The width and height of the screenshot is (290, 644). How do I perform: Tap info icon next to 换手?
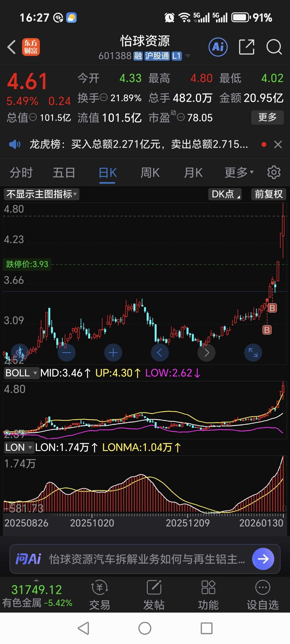(x=104, y=97)
